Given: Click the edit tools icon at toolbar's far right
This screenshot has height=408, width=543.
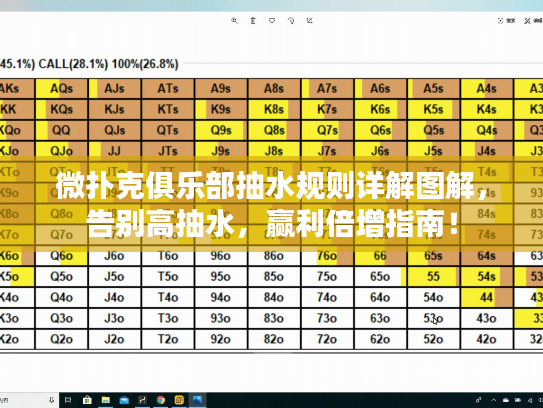Looking at the screenshot, I should click(527, 21).
